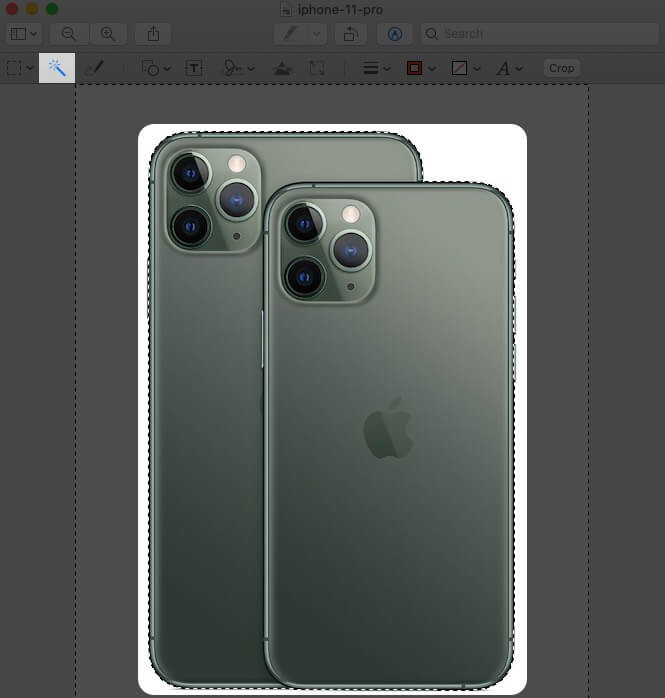This screenshot has height=698, width=665.
Task: Expand the Sign tool dropdown arrow
Action: 251,69
